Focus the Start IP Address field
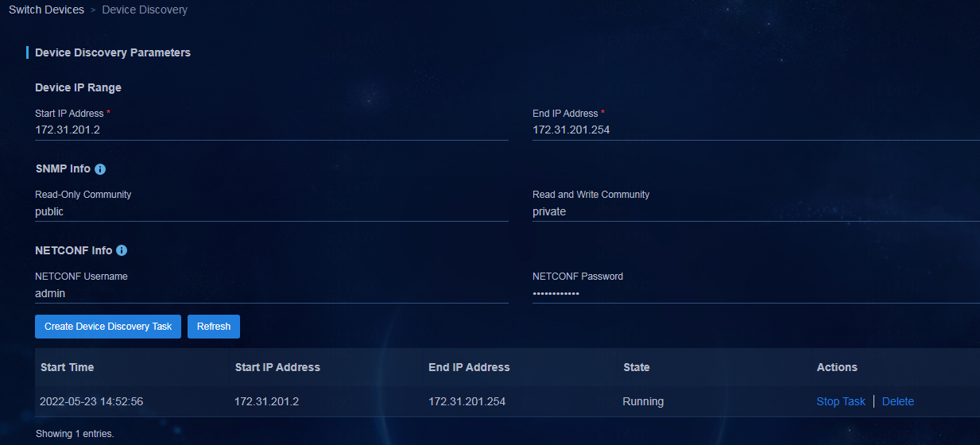This screenshot has width=980, height=445. pos(270,130)
